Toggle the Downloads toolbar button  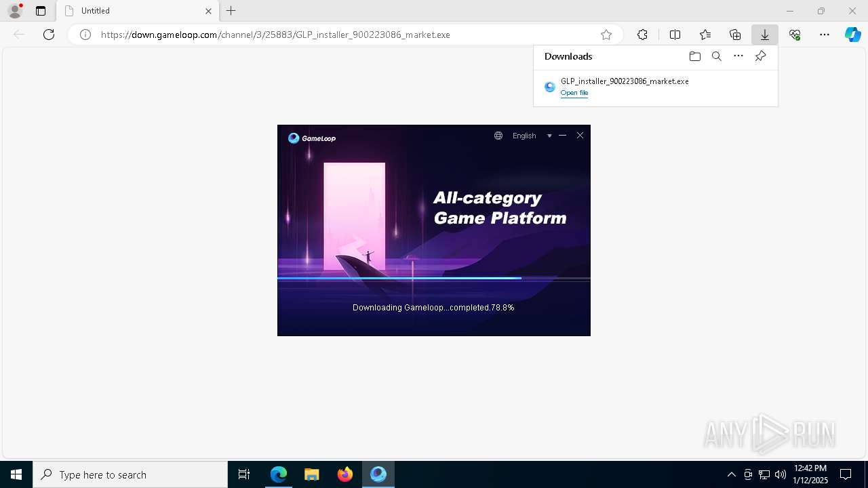coord(765,35)
